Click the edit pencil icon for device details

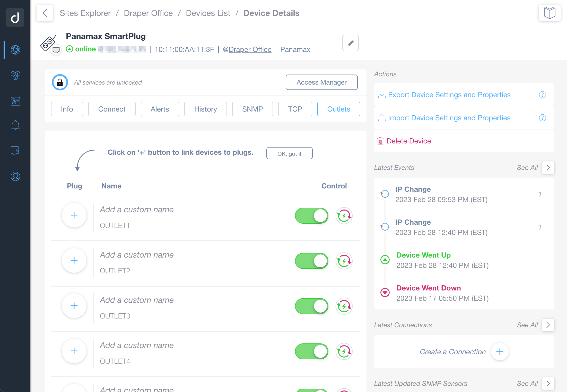pos(351,43)
